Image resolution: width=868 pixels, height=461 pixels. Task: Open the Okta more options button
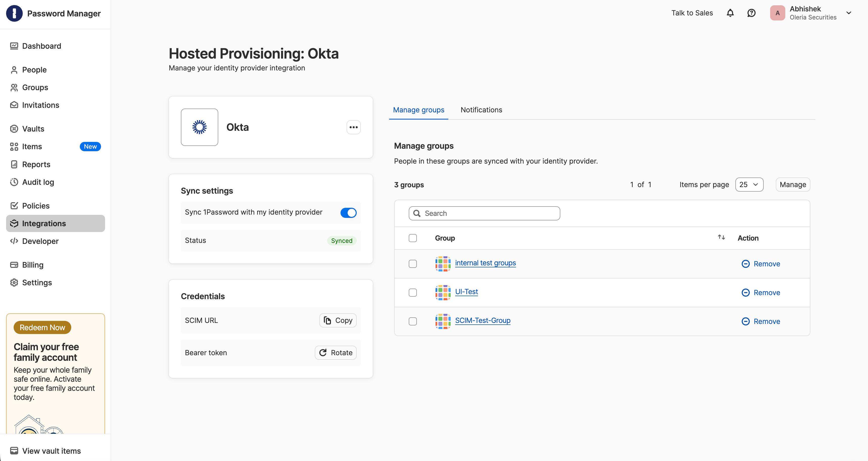pyautogui.click(x=353, y=127)
